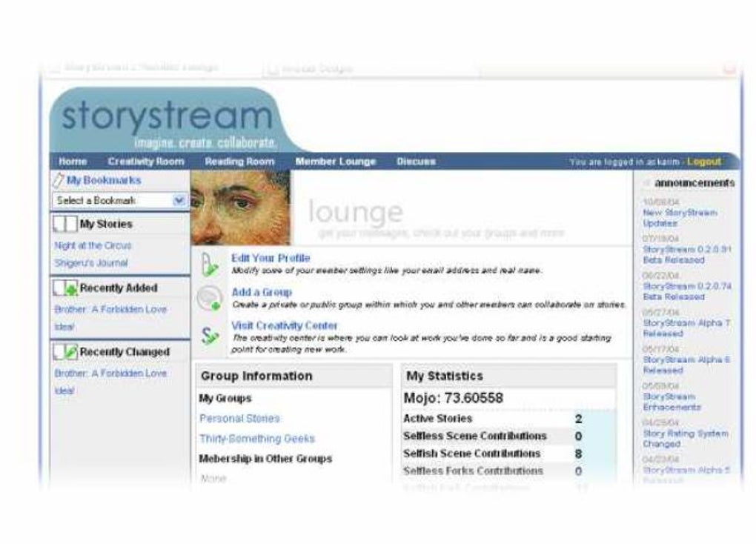Click the Recently Added green plus icon

(x=64, y=288)
